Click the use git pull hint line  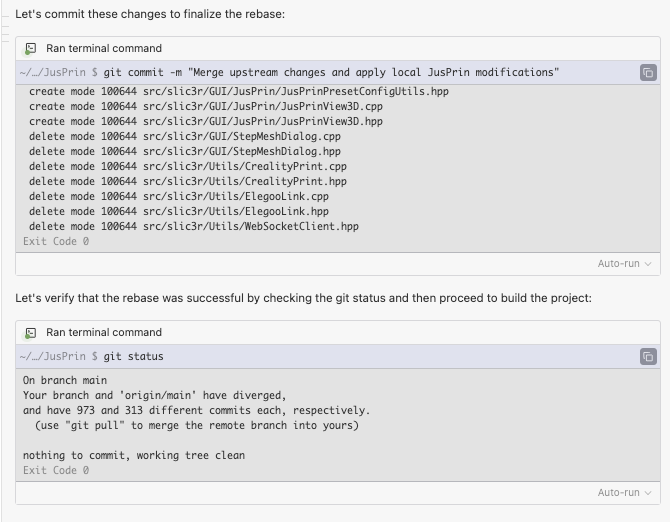point(197,425)
